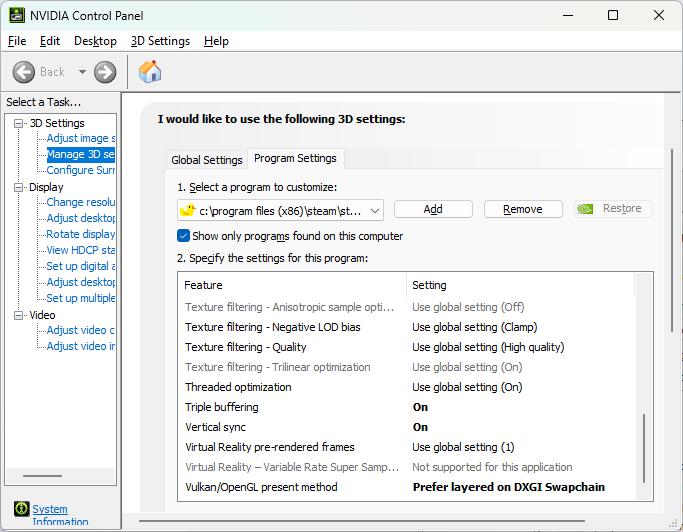Screen dimensions: 683x532
Task: Open the program selection dropdown
Action: tap(374, 210)
